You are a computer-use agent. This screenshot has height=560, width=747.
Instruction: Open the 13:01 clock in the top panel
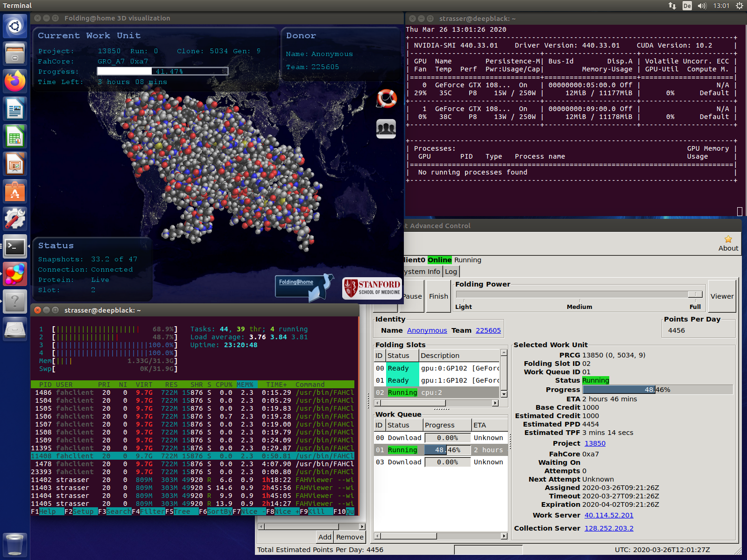pos(721,6)
